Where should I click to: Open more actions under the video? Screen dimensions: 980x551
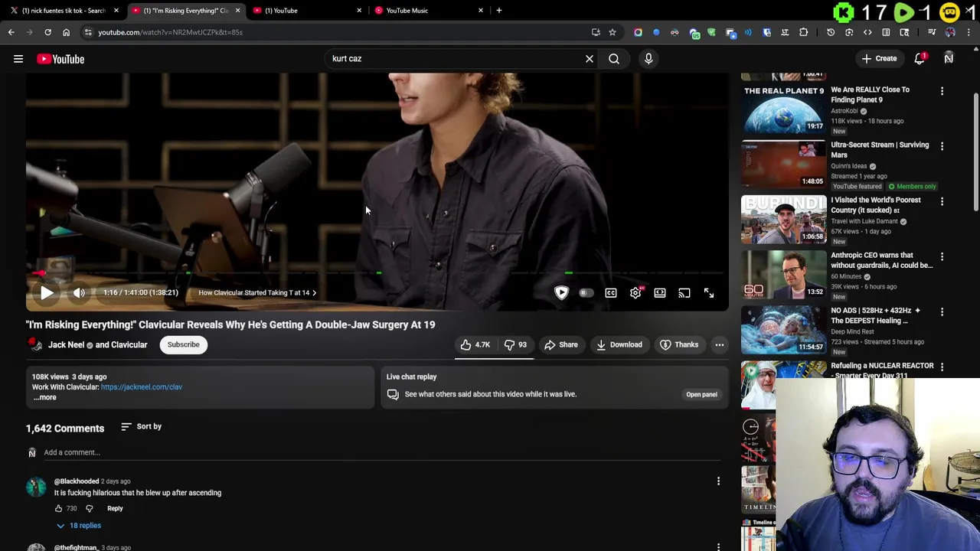pos(720,344)
